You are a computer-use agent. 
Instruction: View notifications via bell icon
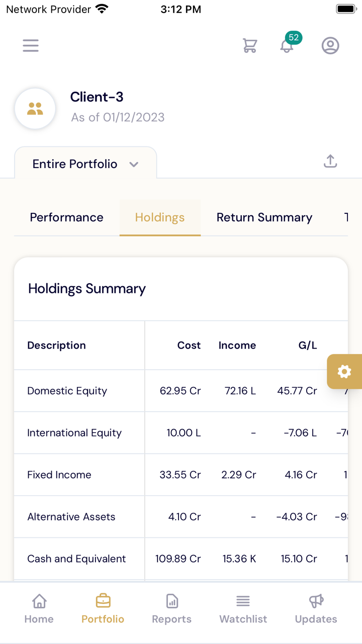point(287,46)
